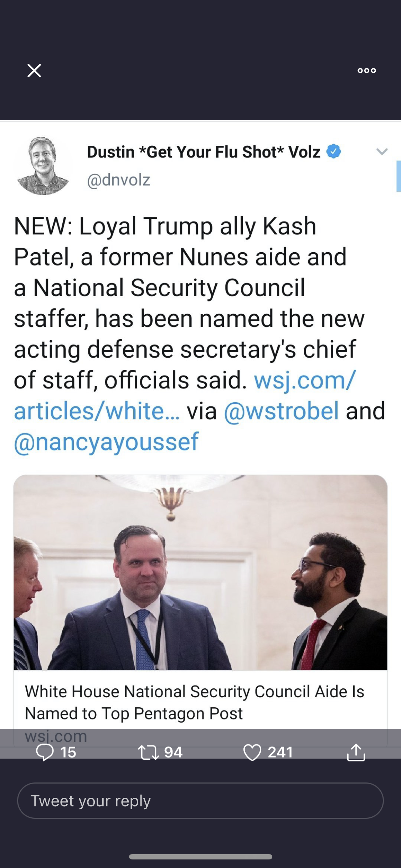Image resolution: width=401 pixels, height=868 pixels.
Task: Close the tweet view with X icon
Action: 34,71
